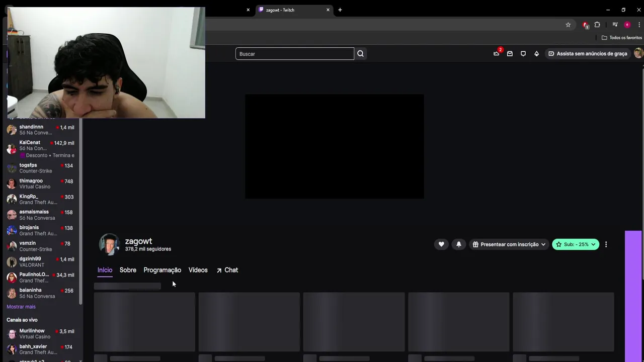Open the red extension icon in toolbar
The width and height of the screenshot is (644, 362).
tap(585, 25)
